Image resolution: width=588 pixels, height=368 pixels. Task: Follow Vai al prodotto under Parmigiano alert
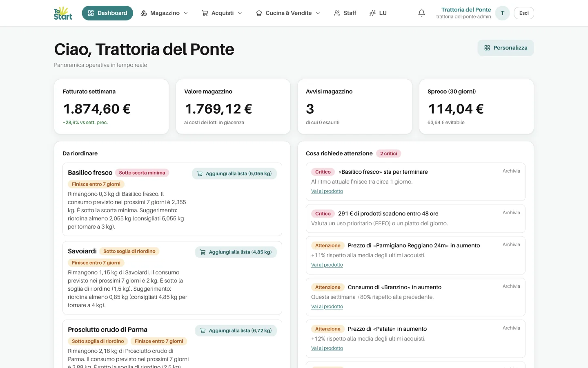point(327,265)
